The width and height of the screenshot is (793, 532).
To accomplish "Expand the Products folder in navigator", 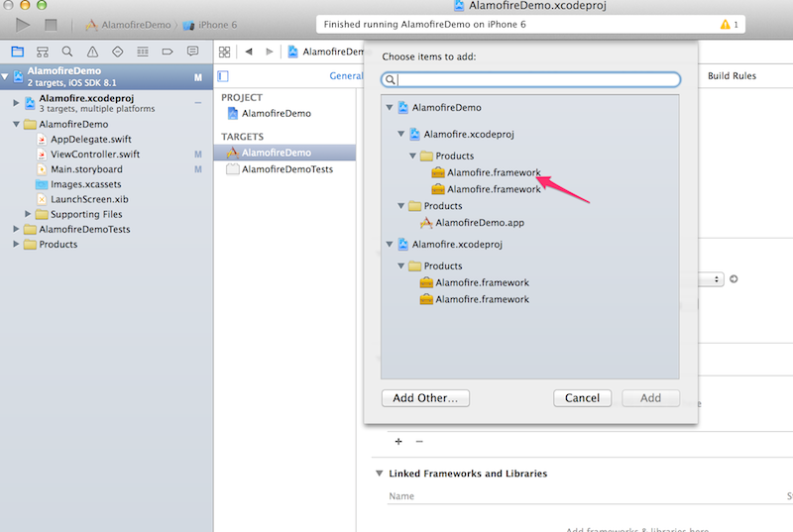I will (x=16, y=244).
